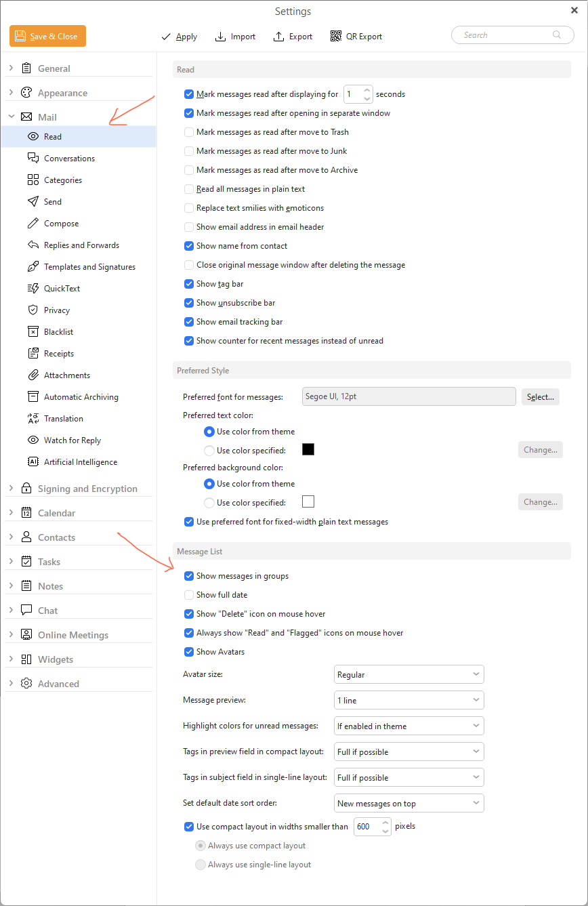The width and height of the screenshot is (588, 906).
Task: Open the Avatar size dropdown
Action: click(408, 675)
